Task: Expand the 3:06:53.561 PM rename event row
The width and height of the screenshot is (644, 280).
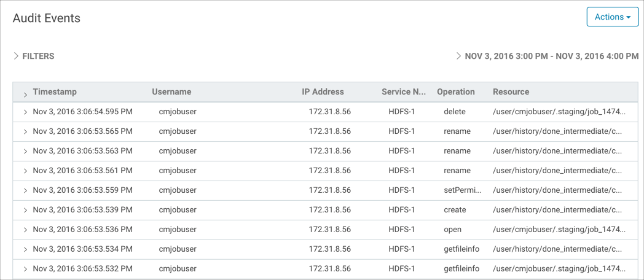Action: coord(25,171)
